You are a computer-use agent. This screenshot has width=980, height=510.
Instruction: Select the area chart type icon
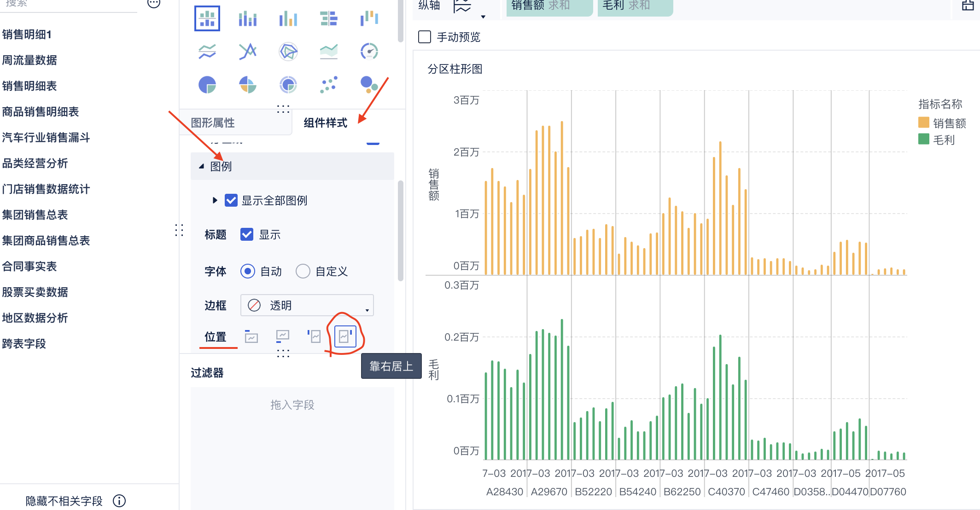coord(329,52)
